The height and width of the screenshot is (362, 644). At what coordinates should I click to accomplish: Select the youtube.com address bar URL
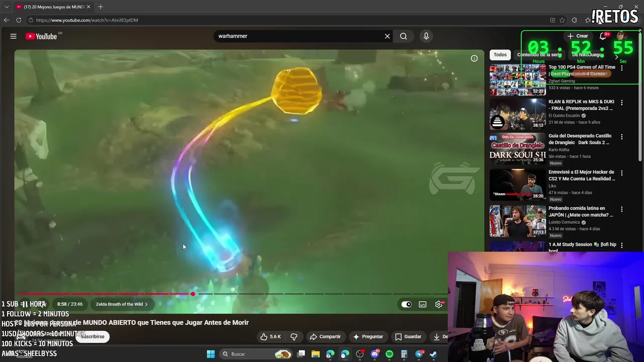point(87,20)
